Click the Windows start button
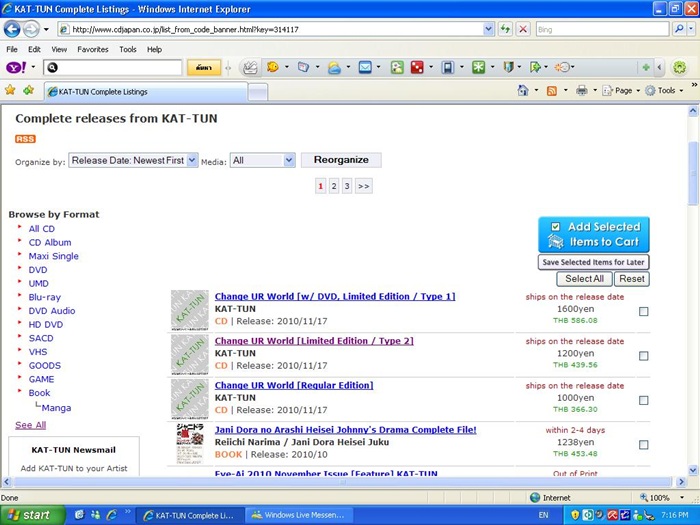This screenshot has height=525, width=700. coord(33,515)
